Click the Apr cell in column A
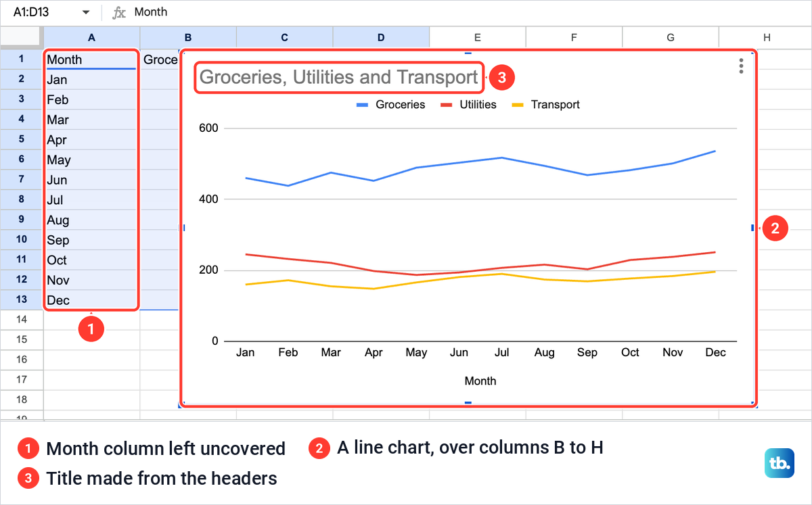The width and height of the screenshot is (812, 505). pos(91,140)
